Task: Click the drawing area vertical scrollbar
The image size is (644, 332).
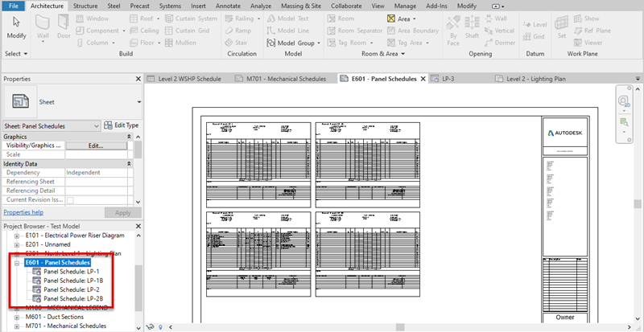Action: coord(638,204)
